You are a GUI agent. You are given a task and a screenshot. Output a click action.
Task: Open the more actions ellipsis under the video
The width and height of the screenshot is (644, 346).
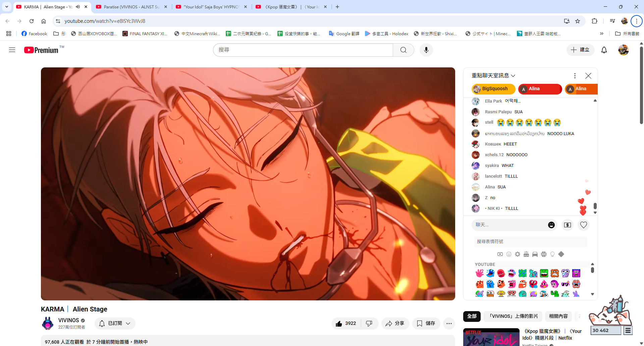449,324
